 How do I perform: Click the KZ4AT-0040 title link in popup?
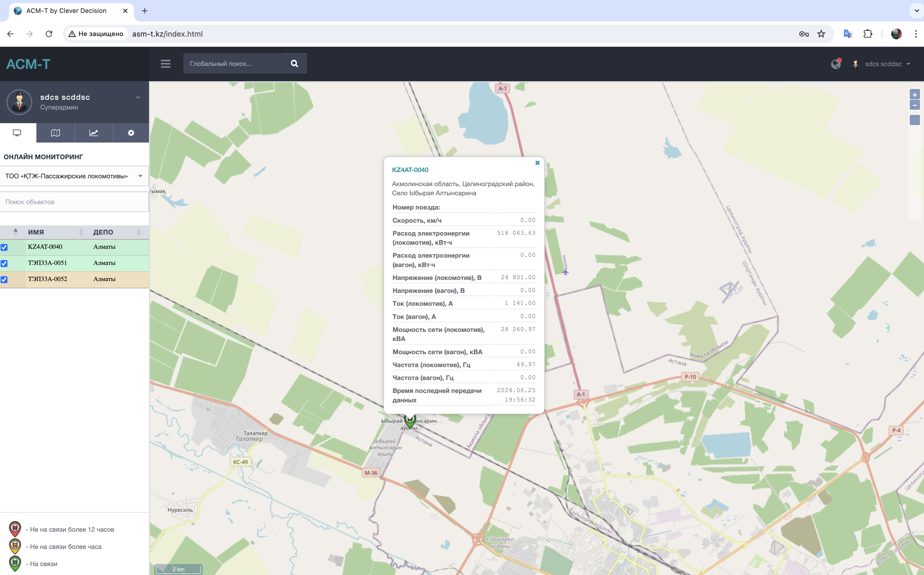(x=410, y=170)
